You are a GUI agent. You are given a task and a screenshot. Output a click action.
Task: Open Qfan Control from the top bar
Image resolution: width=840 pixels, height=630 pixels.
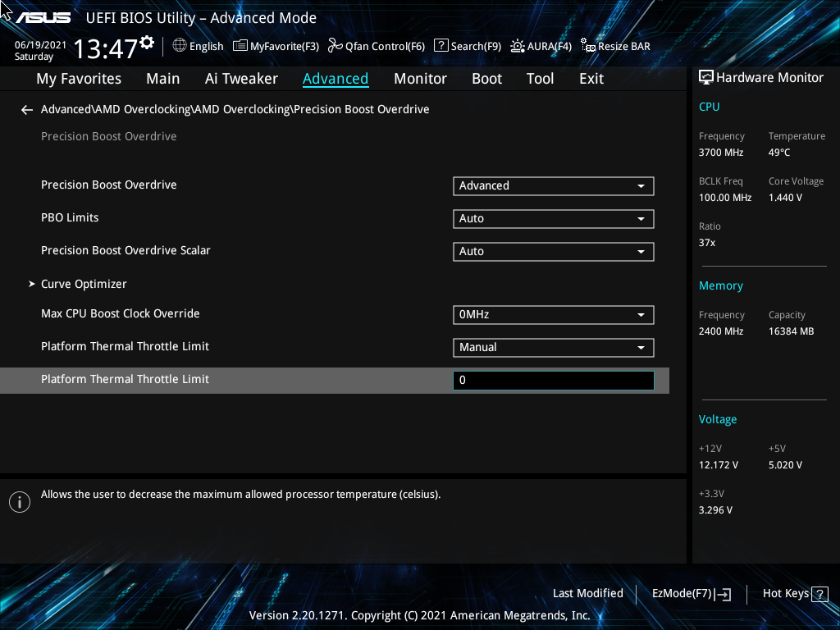(x=376, y=46)
